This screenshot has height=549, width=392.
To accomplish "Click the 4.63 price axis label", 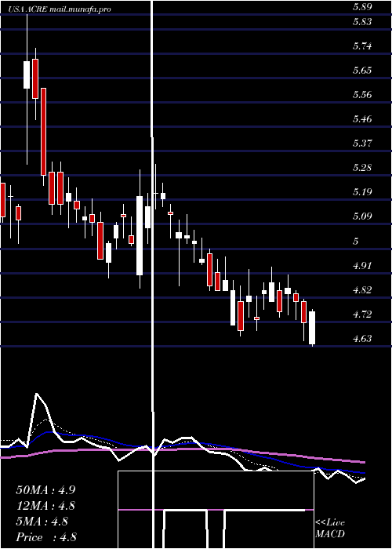I will click(x=362, y=339).
